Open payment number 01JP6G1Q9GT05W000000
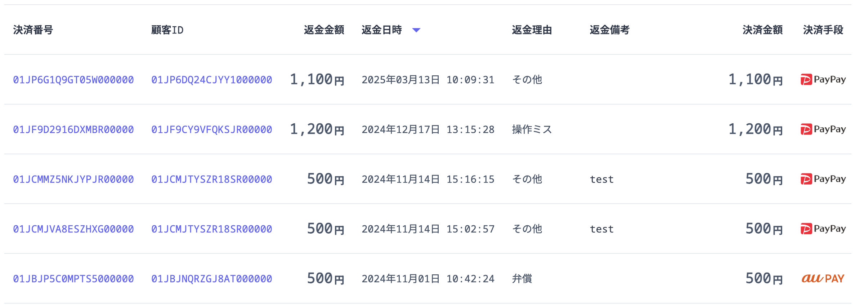This screenshot has width=868, height=305. click(73, 80)
